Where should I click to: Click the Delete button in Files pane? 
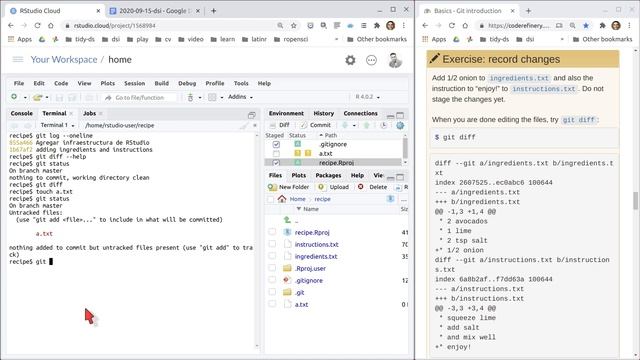372,187
